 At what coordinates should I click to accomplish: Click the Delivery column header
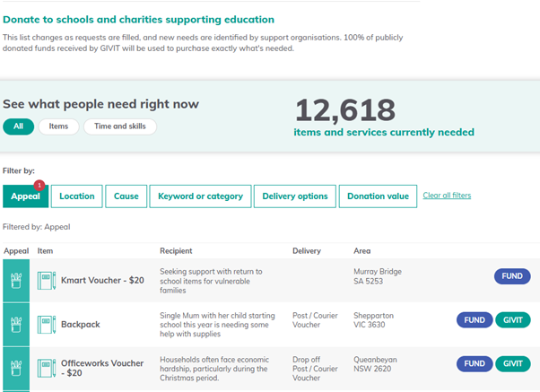click(307, 251)
